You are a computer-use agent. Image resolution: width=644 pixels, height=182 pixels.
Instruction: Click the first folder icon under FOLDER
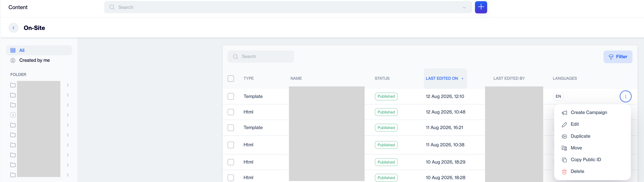[13, 85]
